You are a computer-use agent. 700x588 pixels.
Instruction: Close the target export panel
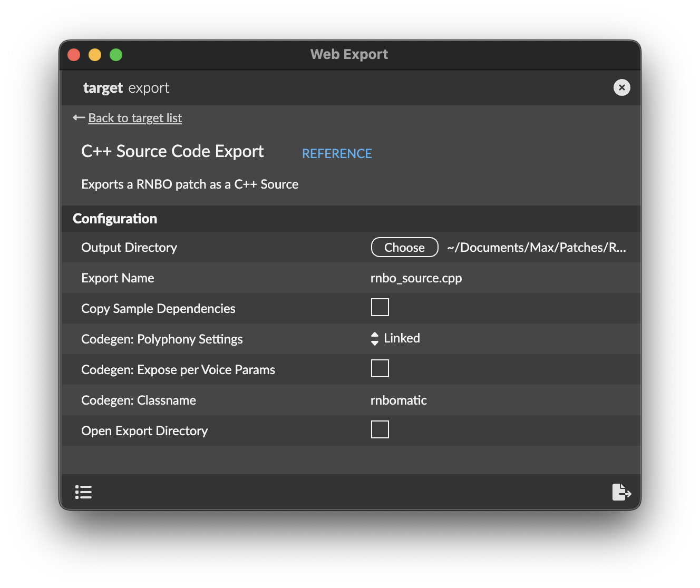pos(622,87)
